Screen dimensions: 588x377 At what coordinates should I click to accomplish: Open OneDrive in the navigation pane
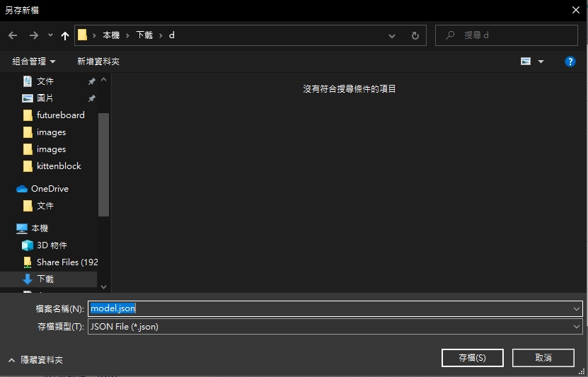coord(50,189)
